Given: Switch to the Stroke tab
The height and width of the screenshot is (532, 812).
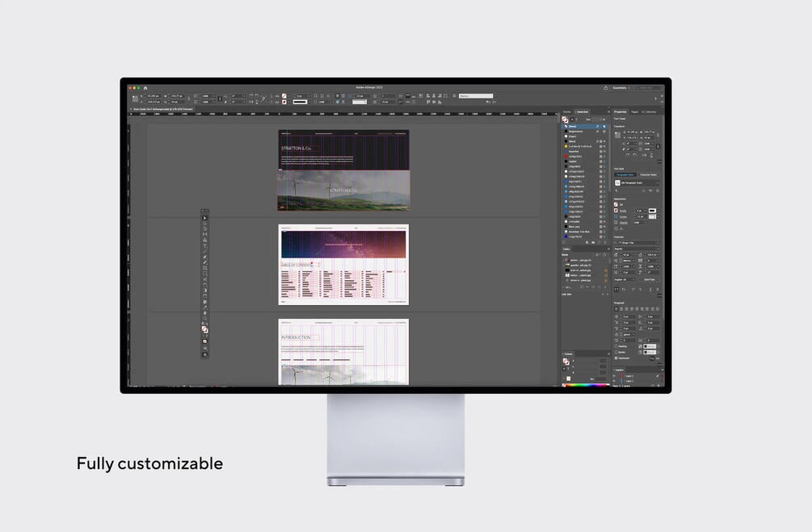Looking at the screenshot, I should 567,111.
